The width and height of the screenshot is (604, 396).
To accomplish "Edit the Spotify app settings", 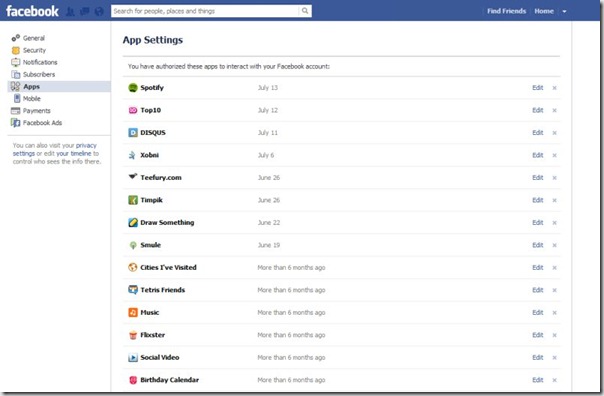I will tap(538, 88).
